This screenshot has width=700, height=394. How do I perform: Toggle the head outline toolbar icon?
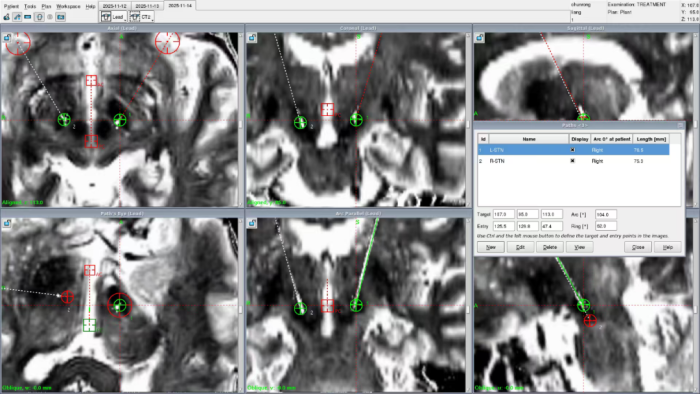[x=39, y=17]
